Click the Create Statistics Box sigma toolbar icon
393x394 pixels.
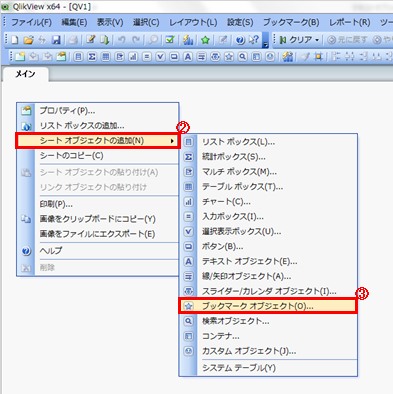[x=92, y=57]
